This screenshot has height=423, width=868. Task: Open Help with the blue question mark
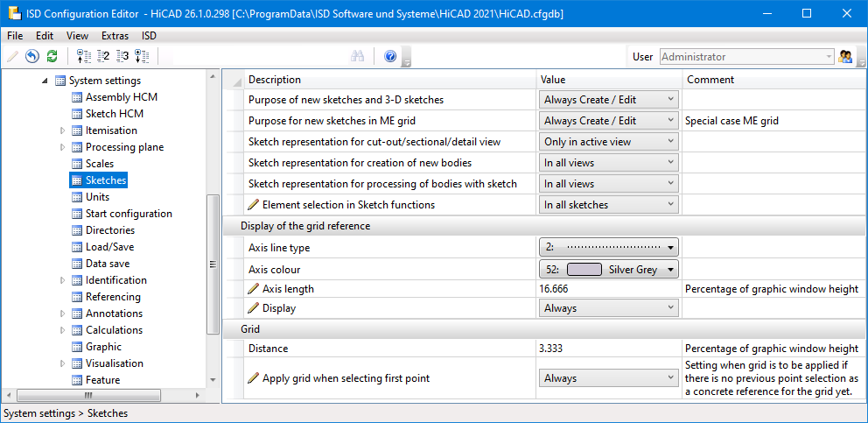pos(390,57)
